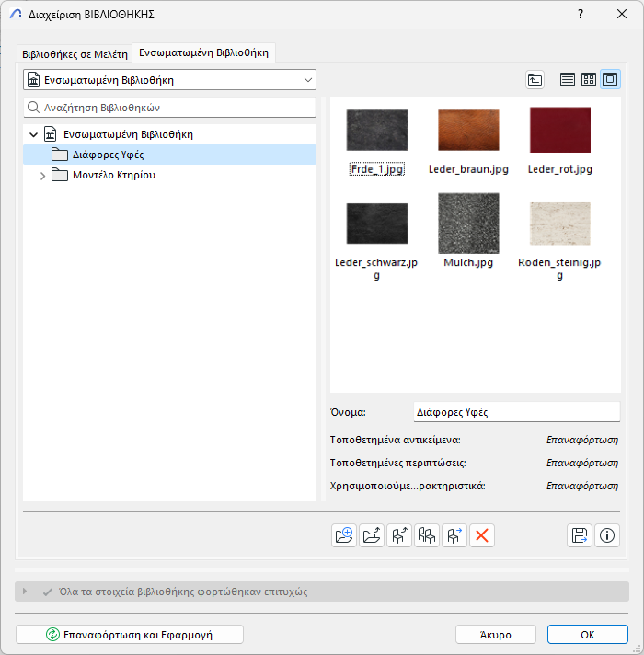This screenshot has height=655, width=644.
Task: Expand the library status message bar
Action: 25,592
